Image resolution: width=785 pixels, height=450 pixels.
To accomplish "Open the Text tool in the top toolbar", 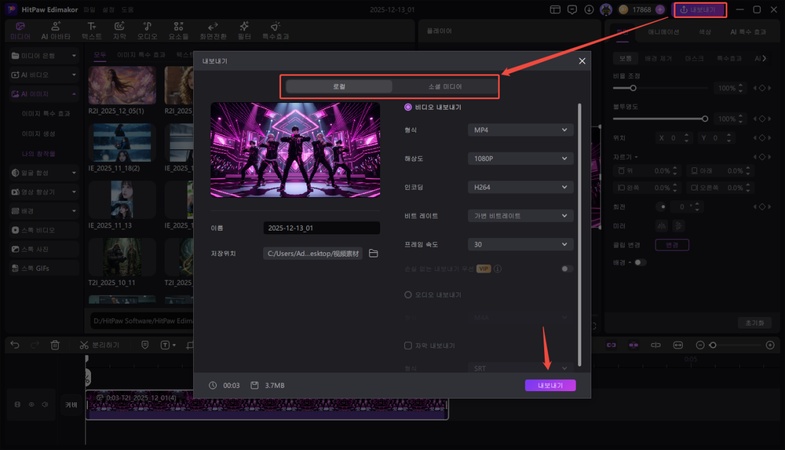I will 91,29.
